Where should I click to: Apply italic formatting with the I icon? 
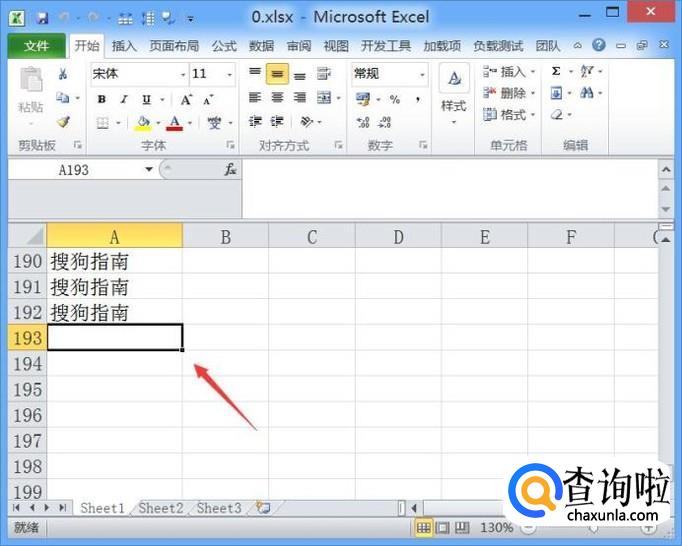pos(125,99)
